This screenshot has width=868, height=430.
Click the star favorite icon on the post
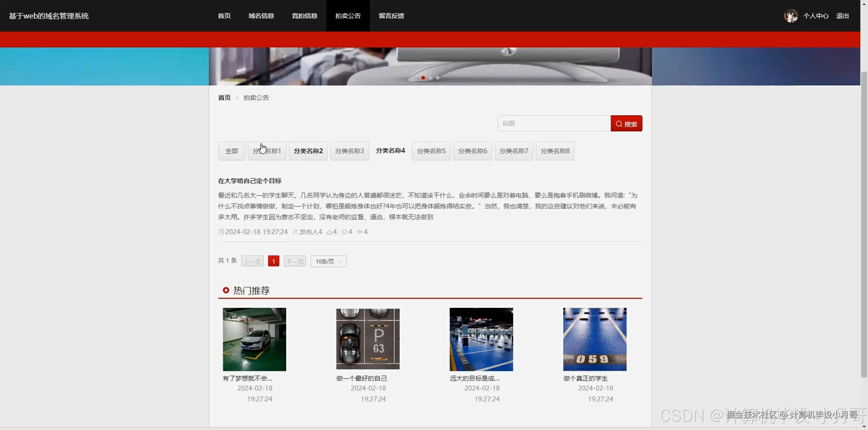coord(344,232)
